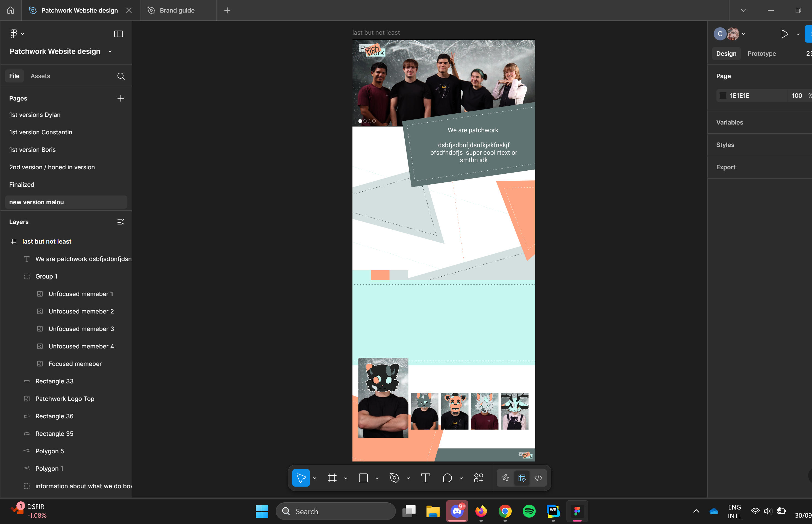Click the page background color swatch
812x524 pixels.
pos(723,96)
